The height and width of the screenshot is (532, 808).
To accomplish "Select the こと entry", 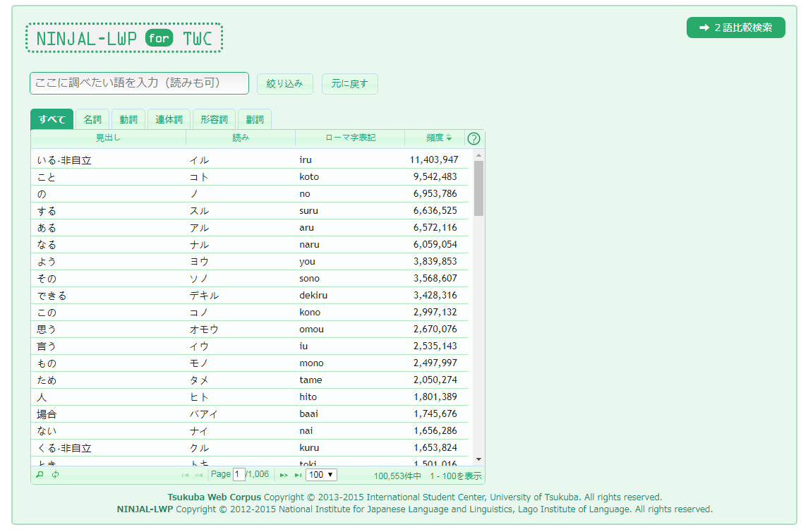I will [x=249, y=177].
